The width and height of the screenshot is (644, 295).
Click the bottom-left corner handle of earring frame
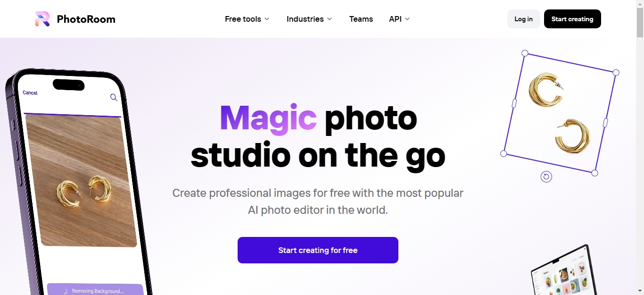[x=504, y=153]
